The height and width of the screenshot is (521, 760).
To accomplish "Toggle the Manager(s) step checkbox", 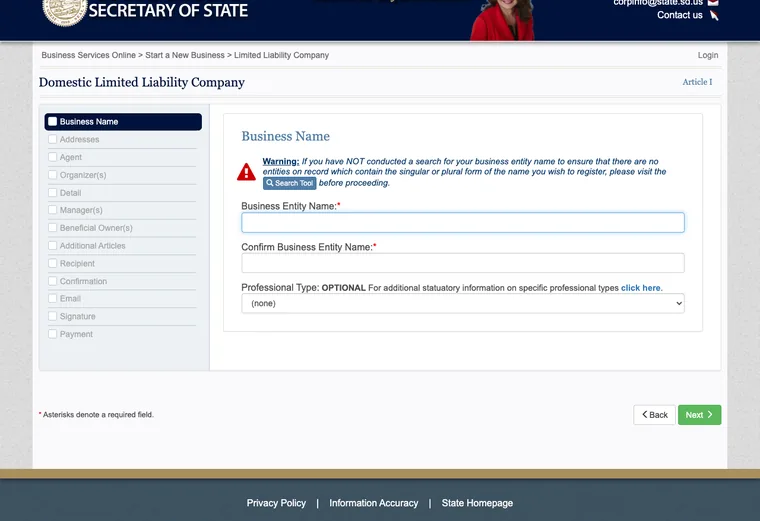I will 52,210.
